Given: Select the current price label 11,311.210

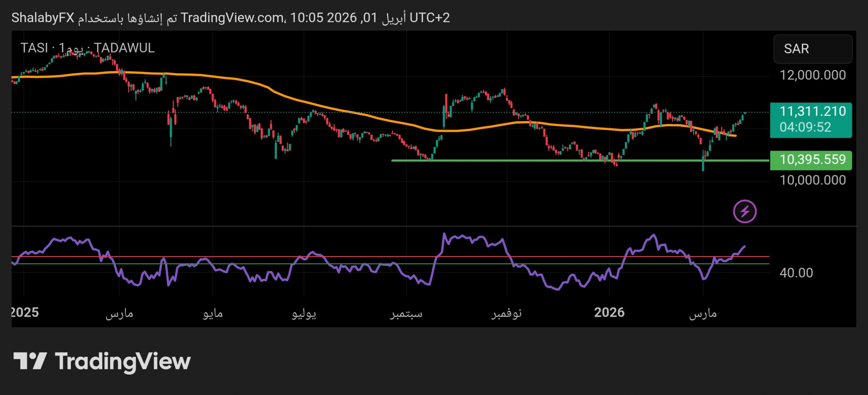Looking at the screenshot, I should coord(812,111).
